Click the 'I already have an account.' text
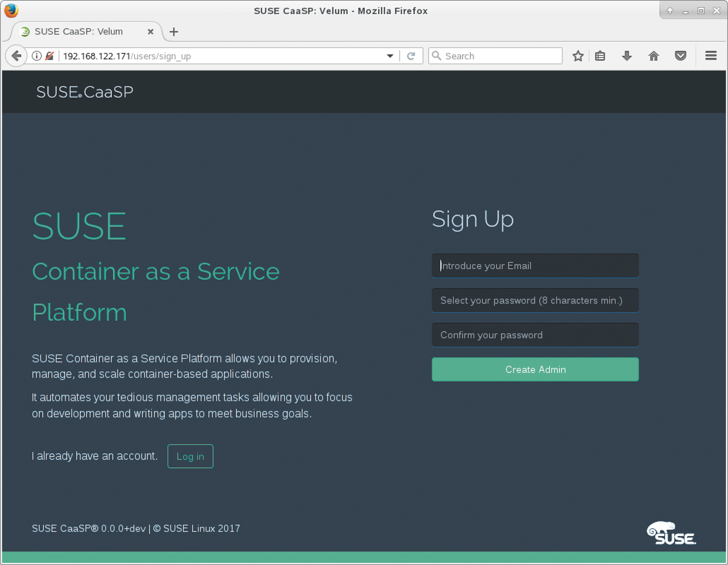 tap(95, 456)
